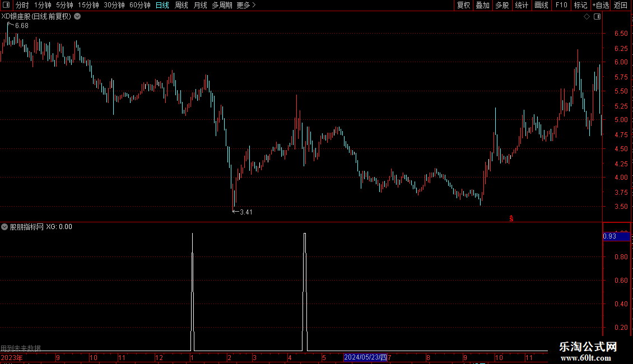Click the 叠加 overlay button
This screenshot has width=633, height=364.
coord(482,5)
